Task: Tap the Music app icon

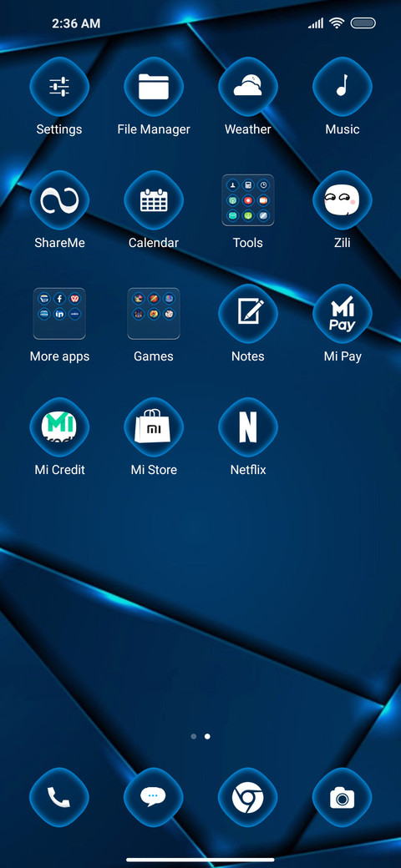Action: 343,86
